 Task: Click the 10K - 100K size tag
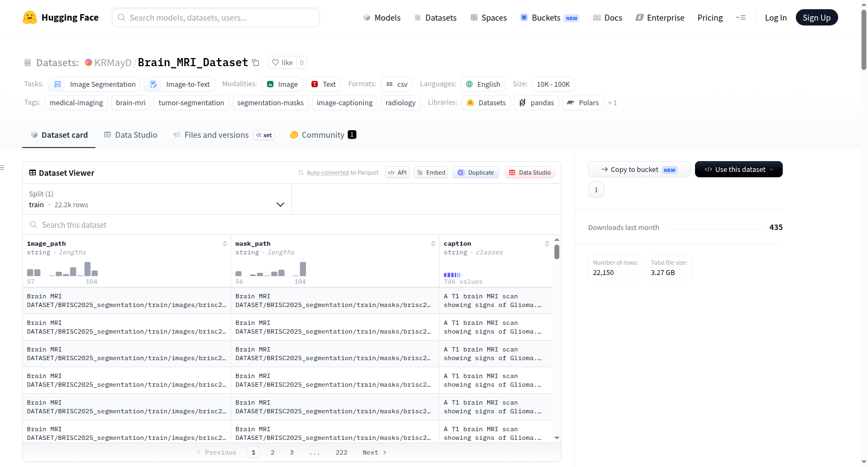coord(553,84)
